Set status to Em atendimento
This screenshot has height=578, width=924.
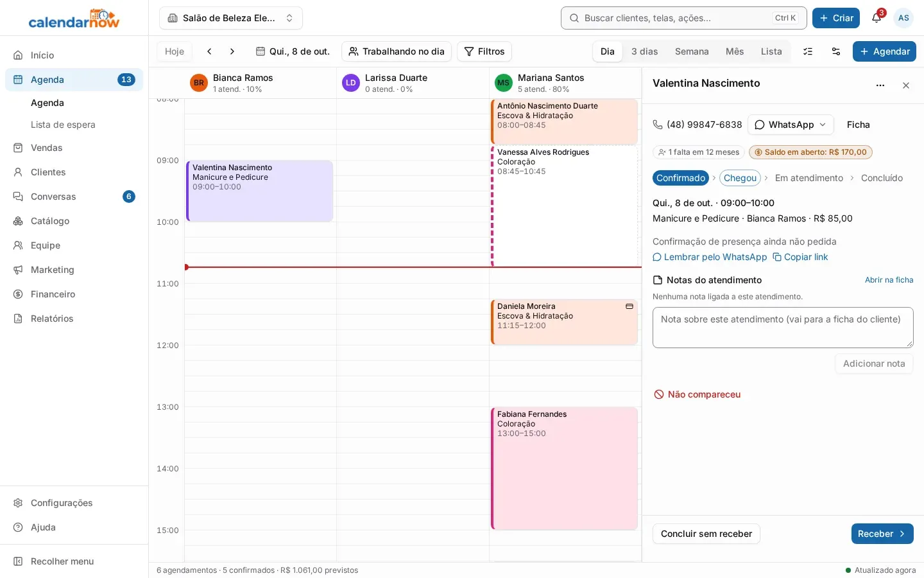(809, 178)
